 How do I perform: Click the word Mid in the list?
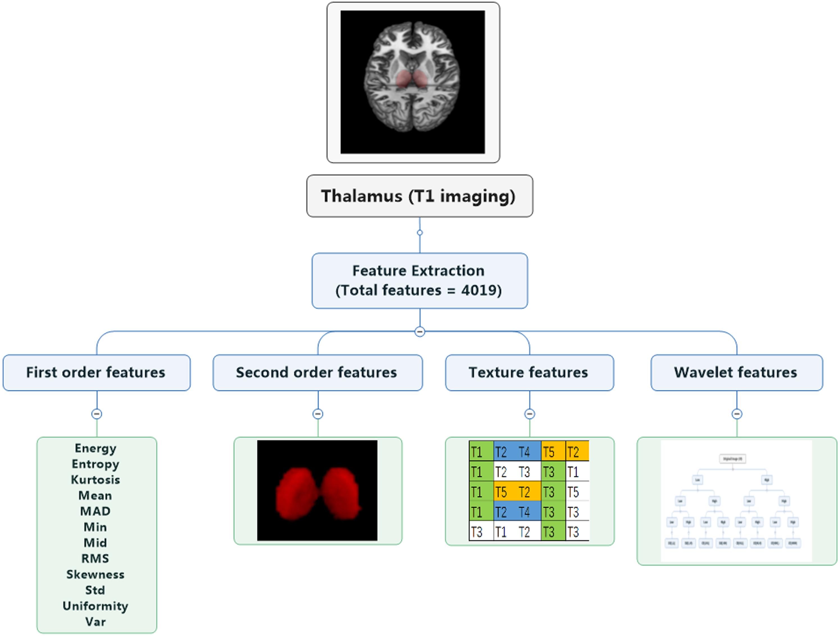point(95,543)
